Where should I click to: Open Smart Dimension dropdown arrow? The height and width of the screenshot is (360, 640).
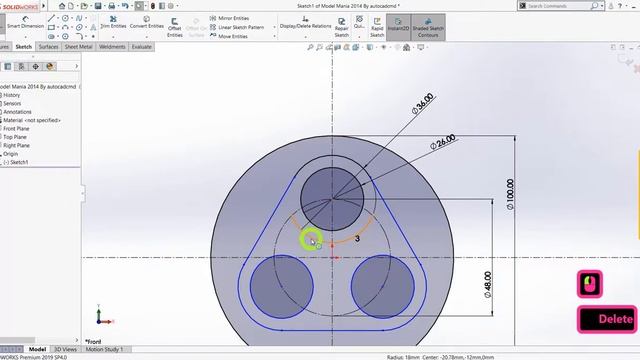pyautogui.click(x=25, y=37)
